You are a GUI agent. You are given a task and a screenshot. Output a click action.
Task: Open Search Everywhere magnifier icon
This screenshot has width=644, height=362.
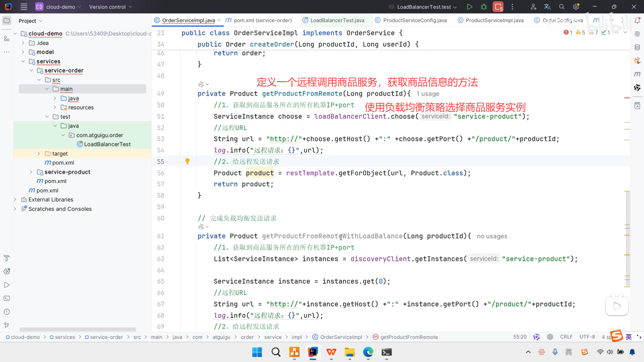(562, 7)
